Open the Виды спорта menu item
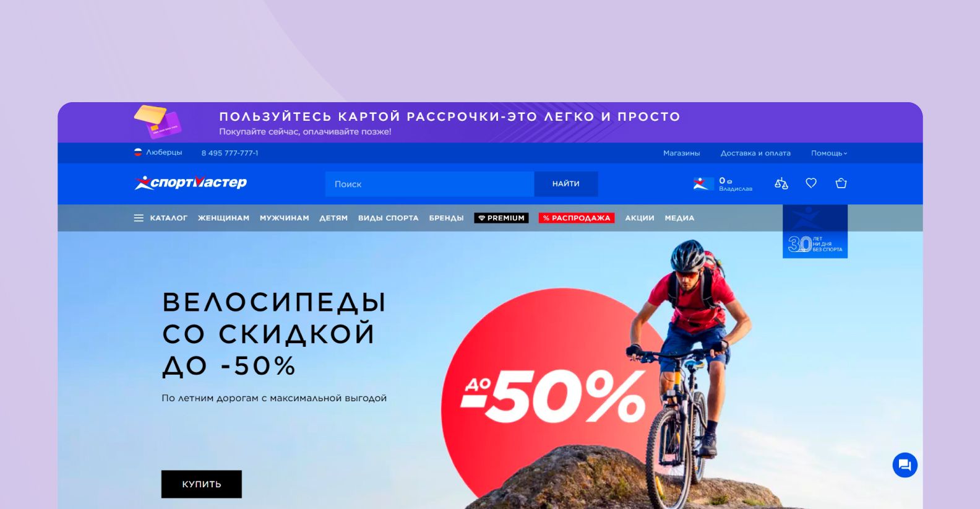Screen dimensions: 980x509 (388, 218)
